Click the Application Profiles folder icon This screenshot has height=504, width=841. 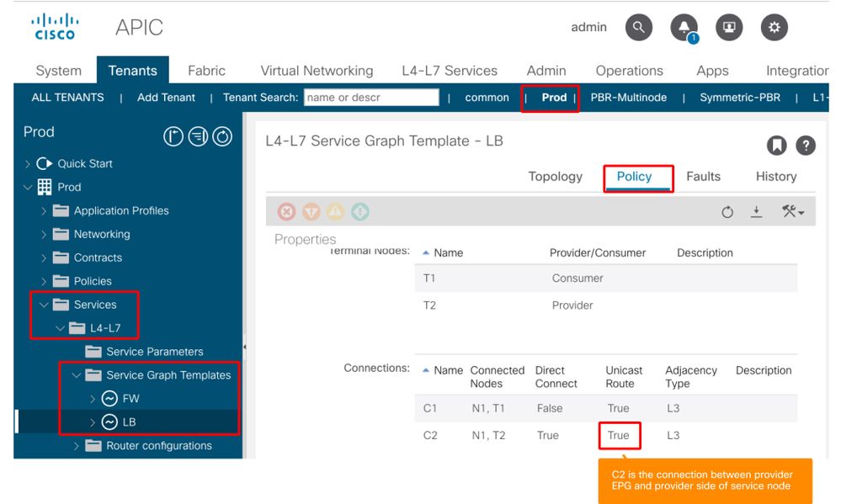pos(61,210)
